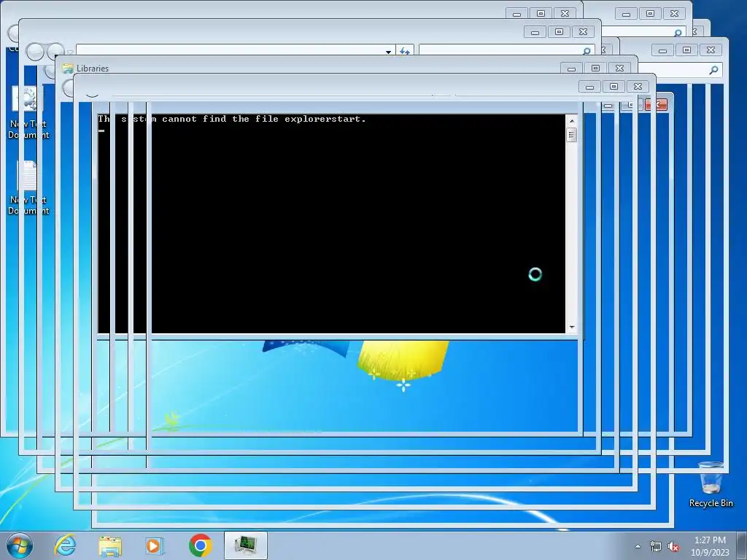Image resolution: width=747 pixels, height=560 pixels.
Task: Click the Back button beside address bar
Action: coord(35,52)
